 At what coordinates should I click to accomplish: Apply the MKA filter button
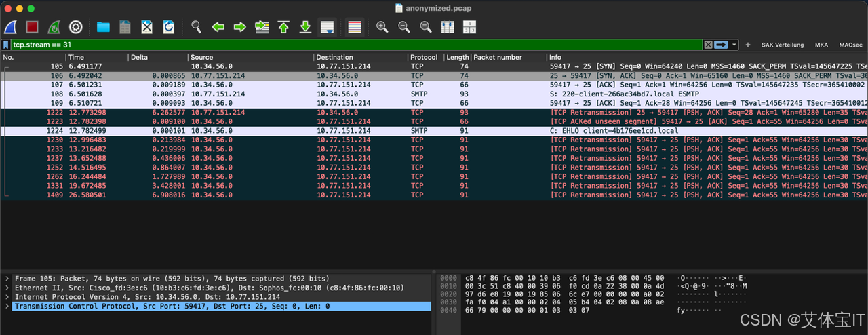pyautogui.click(x=821, y=45)
